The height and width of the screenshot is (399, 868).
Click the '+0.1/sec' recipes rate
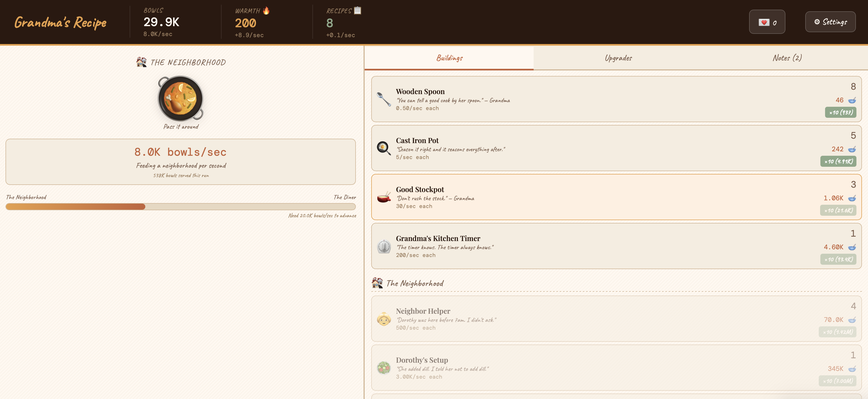(x=341, y=35)
